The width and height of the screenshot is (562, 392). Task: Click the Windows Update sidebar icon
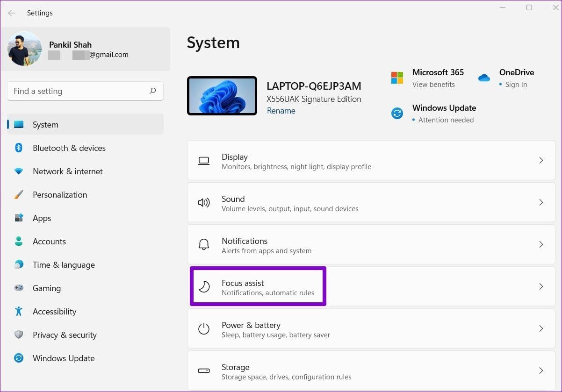coord(19,358)
